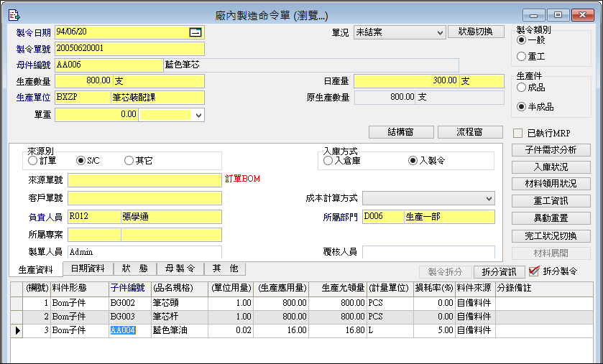Click the 狀態切換 button
Screen dimensions: 603x364
click(x=475, y=32)
